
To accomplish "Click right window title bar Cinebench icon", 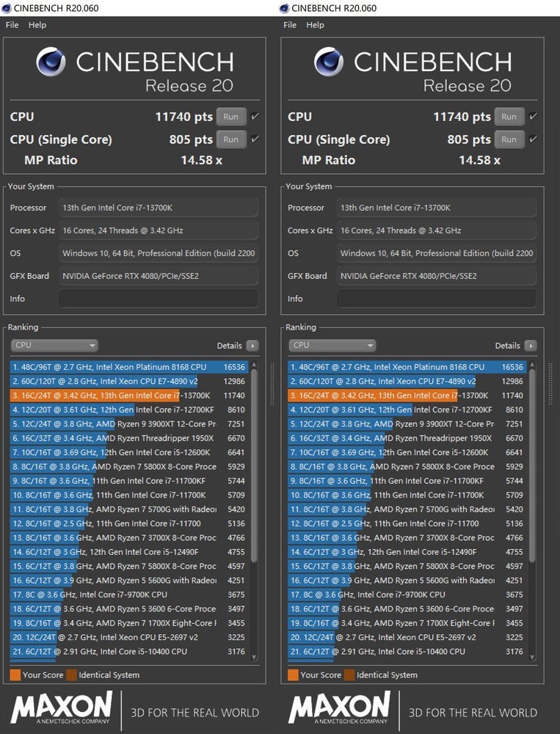I will pyautogui.click(x=284, y=8).
